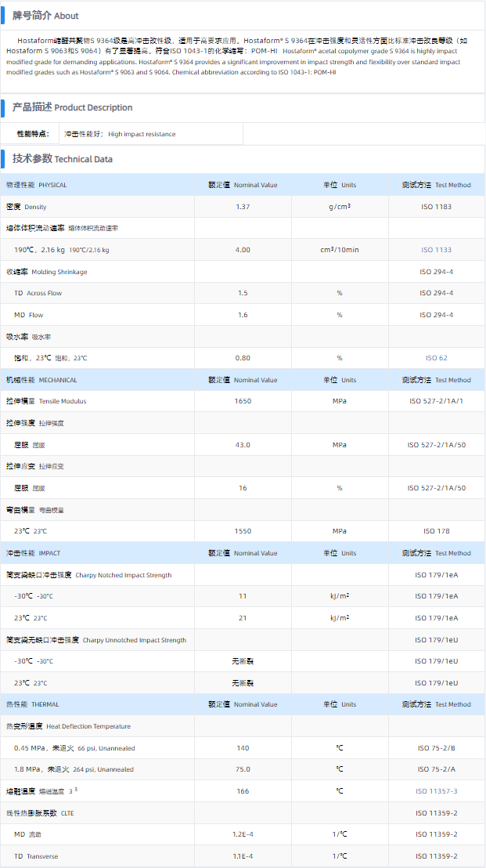Click the ISO 178 method cell
The width and height of the screenshot is (486, 868).
(436, 531)
